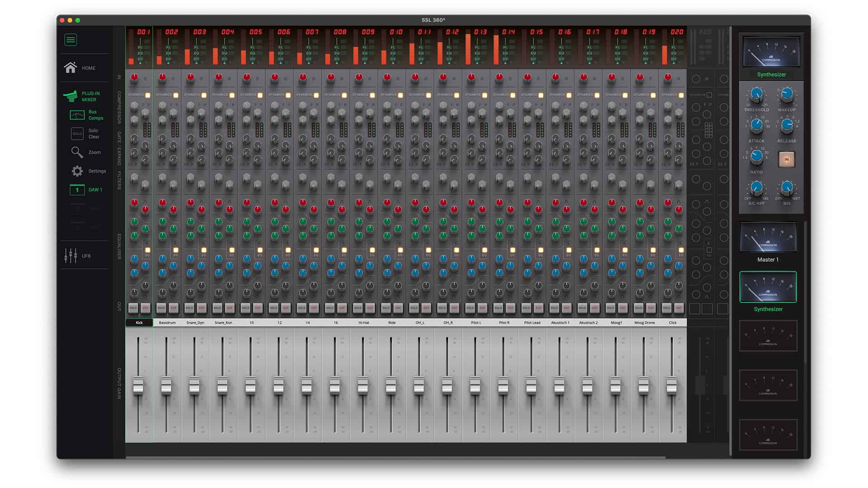The image size is (868, 488).
Task: Click the Solo Clear icon
Action: tap(77, 134)
